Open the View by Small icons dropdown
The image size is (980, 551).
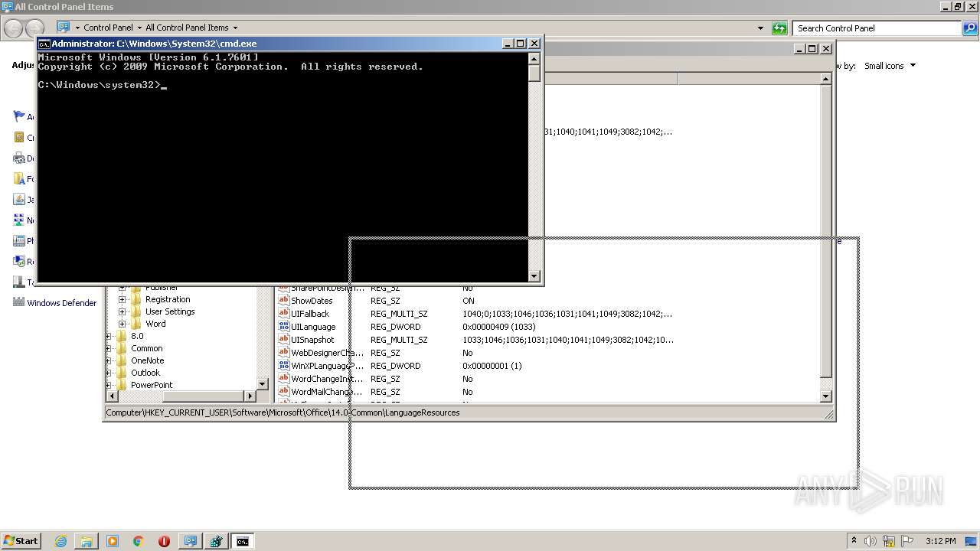pos(890,66)
